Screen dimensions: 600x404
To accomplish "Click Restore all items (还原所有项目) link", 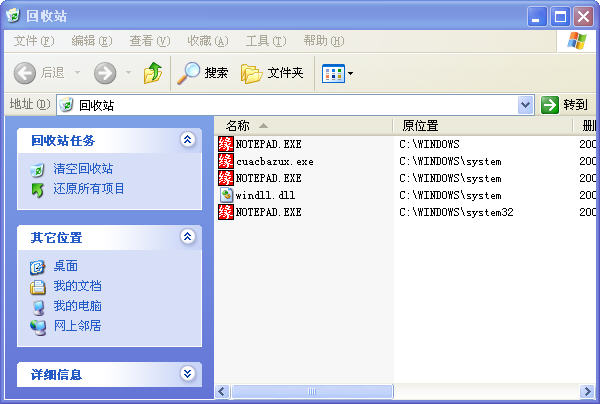I will [89, 189].
